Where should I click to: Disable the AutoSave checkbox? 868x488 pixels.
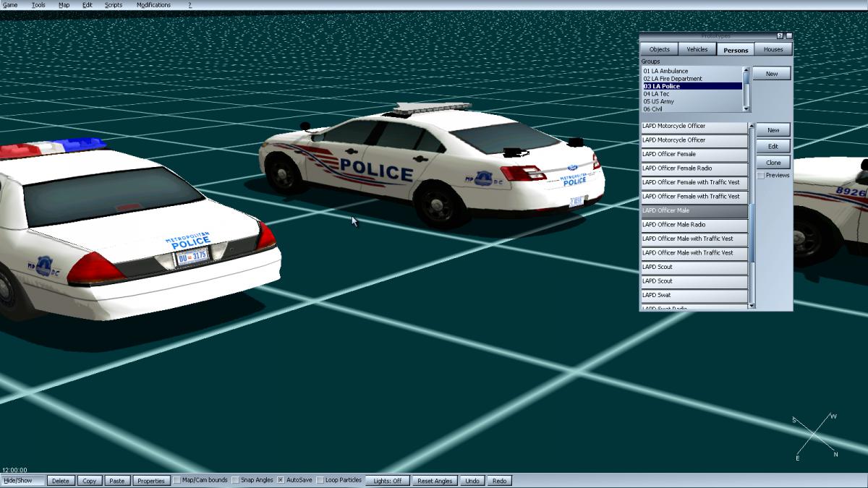pos(281,480)
